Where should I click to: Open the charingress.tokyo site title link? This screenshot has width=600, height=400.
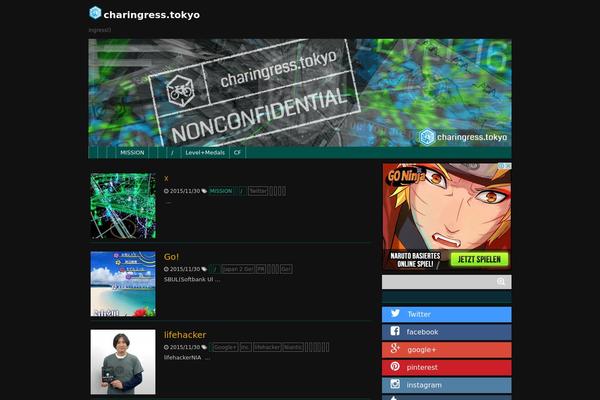(x=152, y=15)
